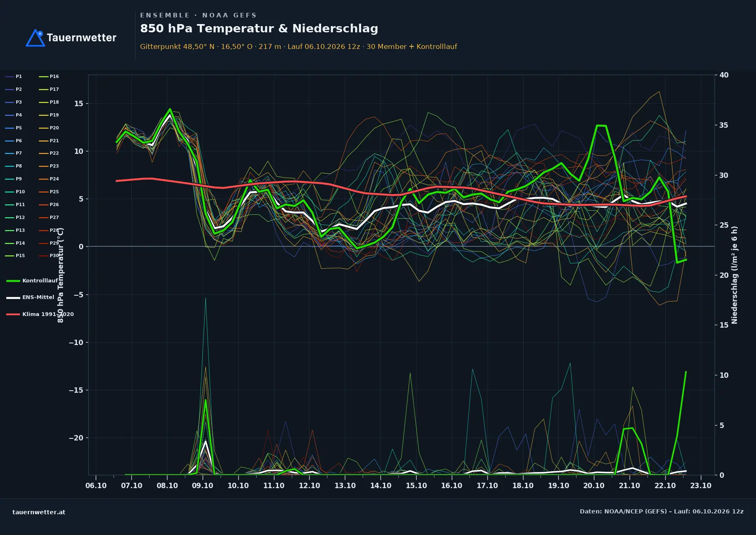Select the P27 legend entry

(x=49, y=218)
